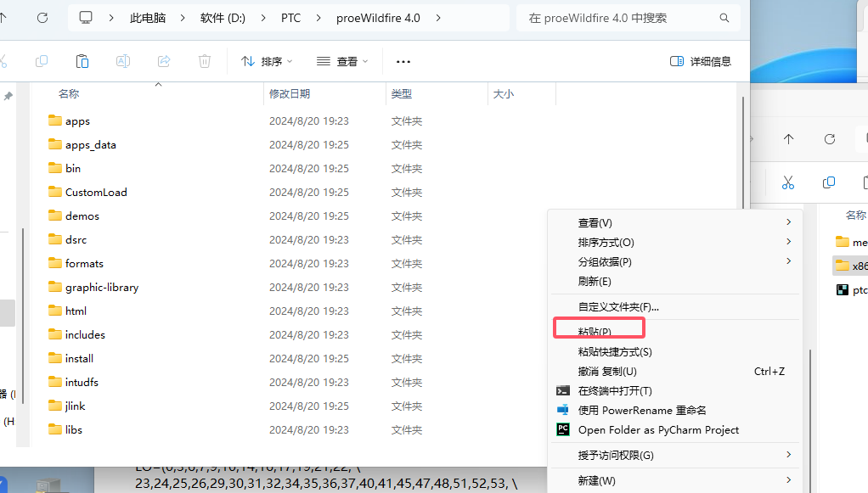Select the intudfs folder name

click(82, 383)
